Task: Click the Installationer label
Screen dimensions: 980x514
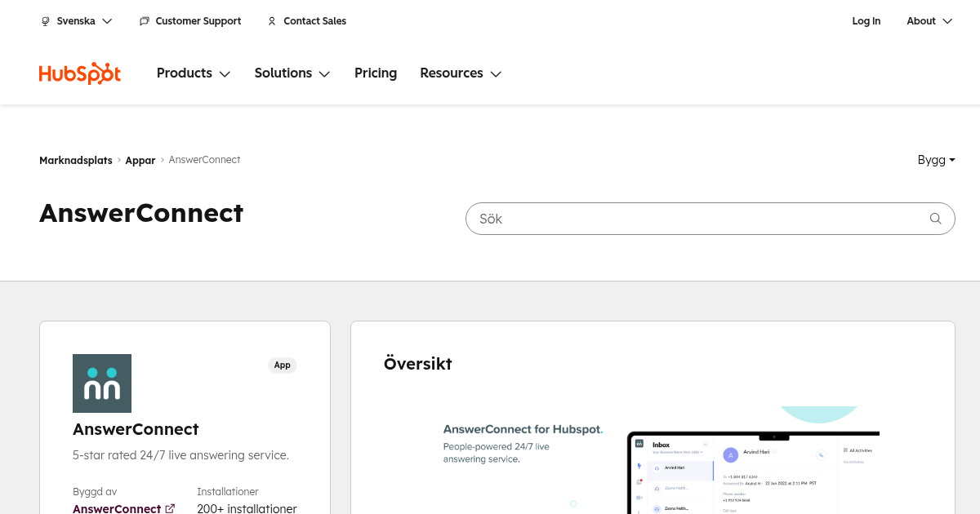Action: pos(228,492)
